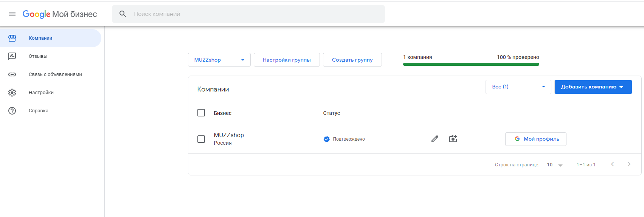Click the search magnifier icon
The height and width of the screenshot is (217, 644).
123,14
